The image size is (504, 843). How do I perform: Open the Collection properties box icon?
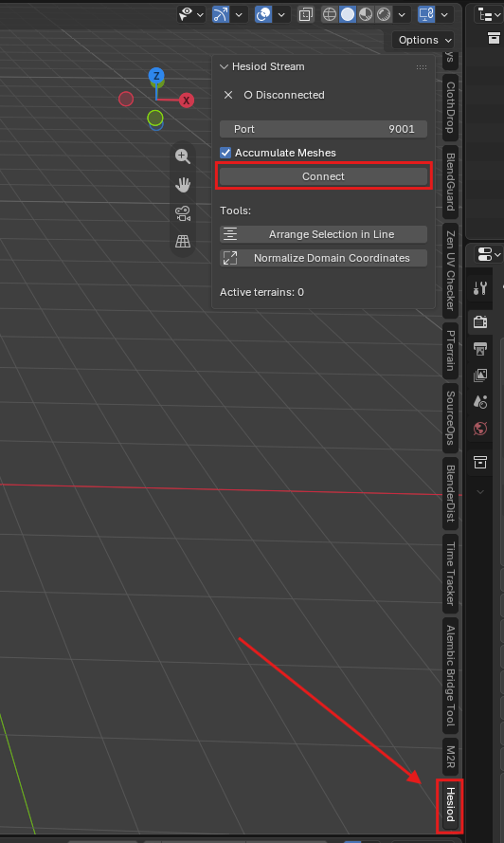480,462
